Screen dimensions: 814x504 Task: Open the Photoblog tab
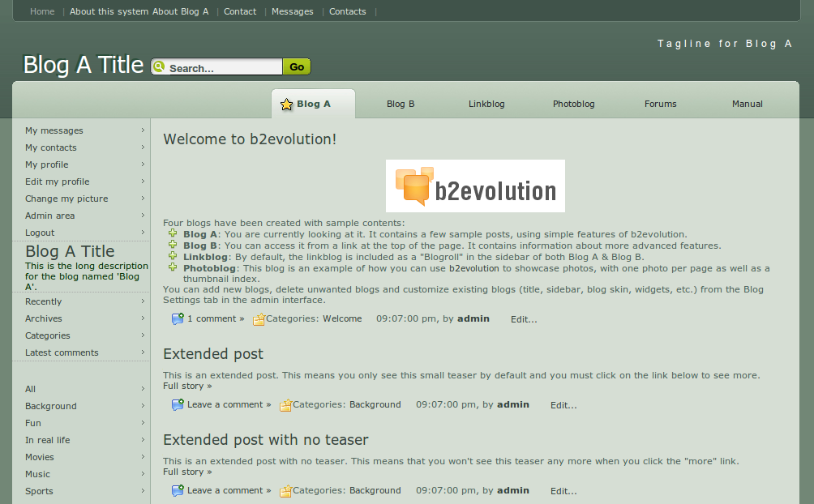[x=574, y=104]
